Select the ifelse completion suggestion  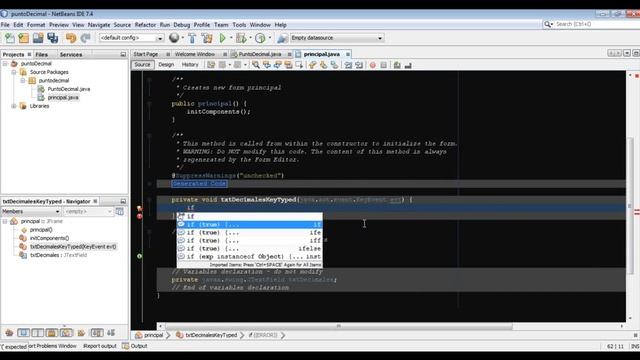[250, 249]
